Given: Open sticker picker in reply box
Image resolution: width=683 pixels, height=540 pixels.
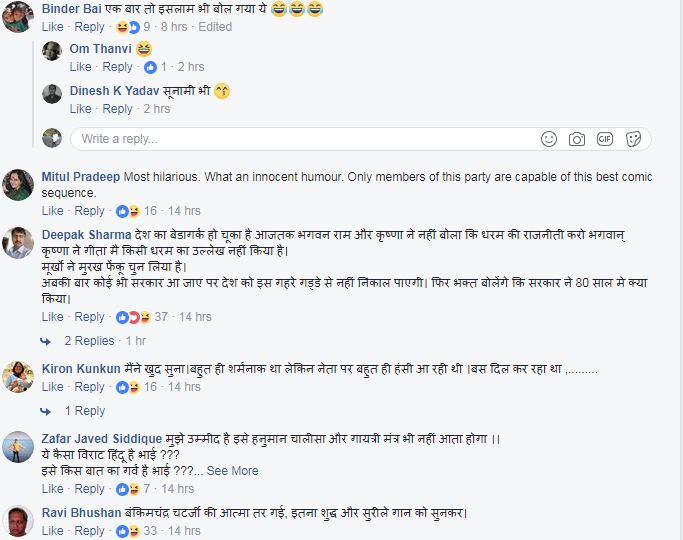Looking at the screenshot, I should [633, 139].
